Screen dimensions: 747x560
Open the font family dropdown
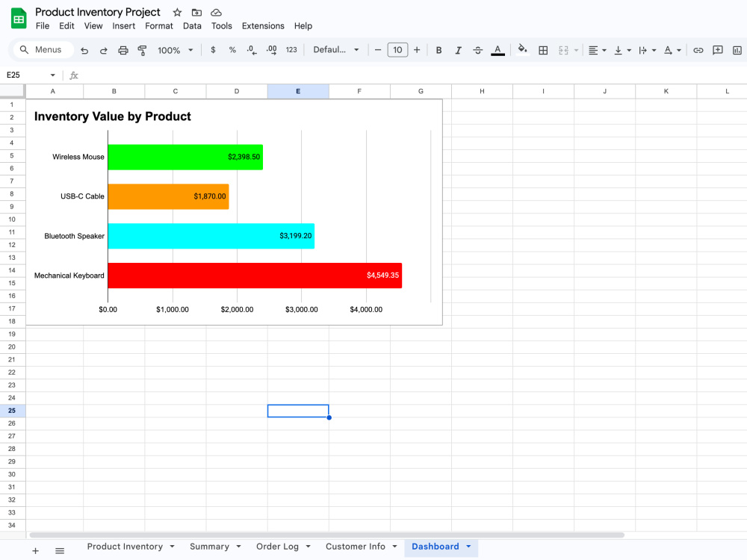(x=336, y=49)
